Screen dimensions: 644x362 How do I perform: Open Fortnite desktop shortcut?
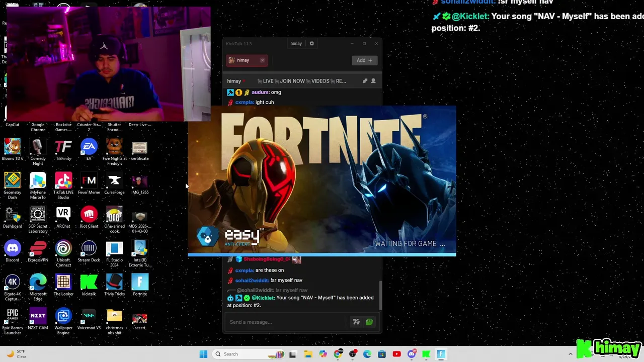click(140, 285)
